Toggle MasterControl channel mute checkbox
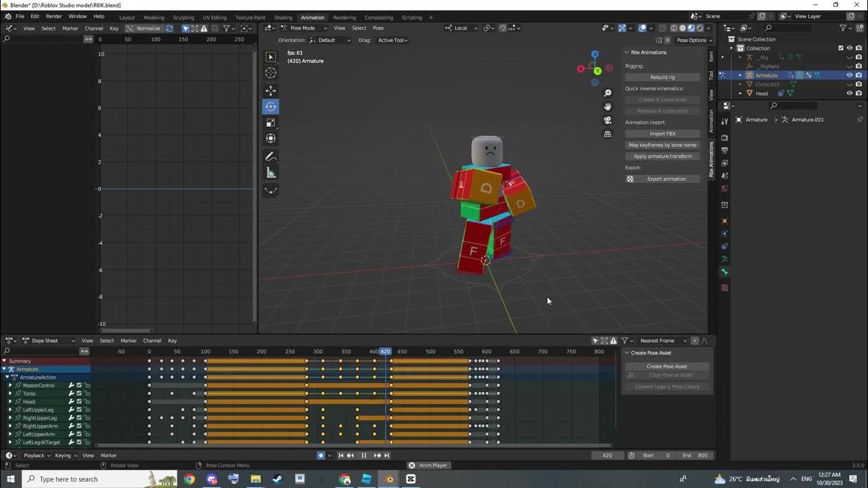The height and width of the screenshot is (488, 868). coord(79,386)
